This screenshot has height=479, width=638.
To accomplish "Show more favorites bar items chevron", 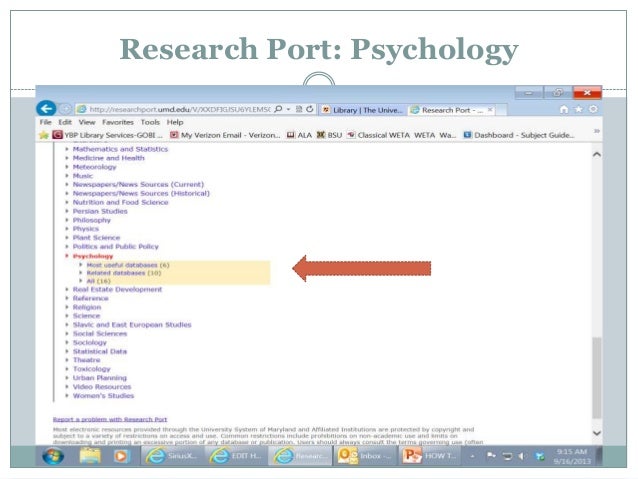I will click(596, 131).
